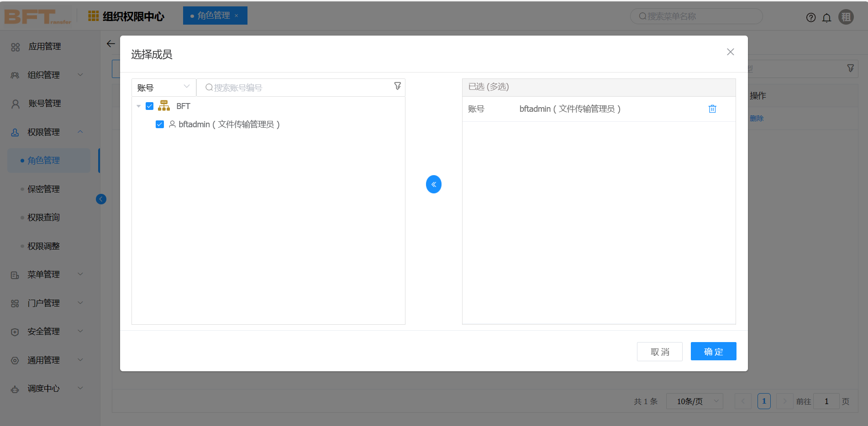Click the filter icon on the role panel
The height and width of the screenshot is (426, 868).
pyautogui.click(x=851, y=68)
